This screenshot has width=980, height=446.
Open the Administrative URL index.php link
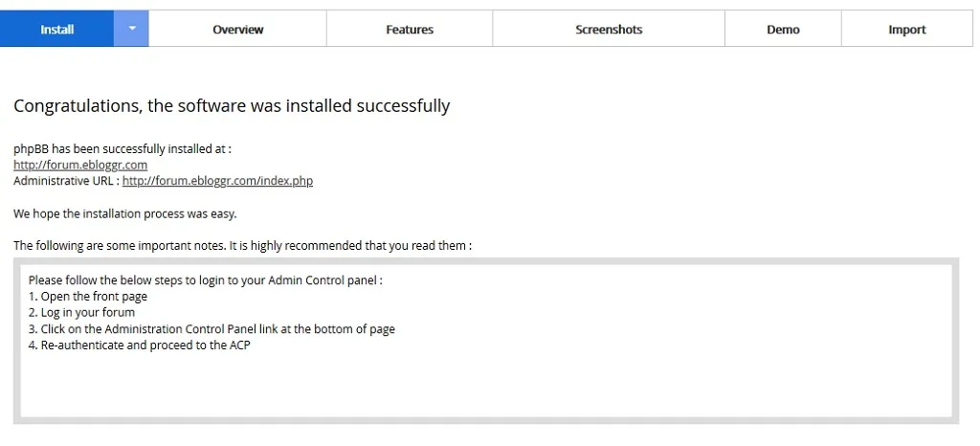217,181
